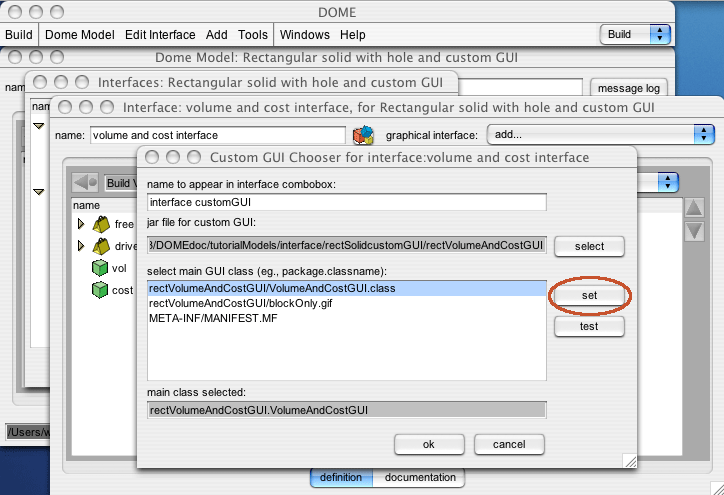Click the 'main class selected' field
This screenshot has height=495, width=724.
pyautogui.click(x=347, y=410)
